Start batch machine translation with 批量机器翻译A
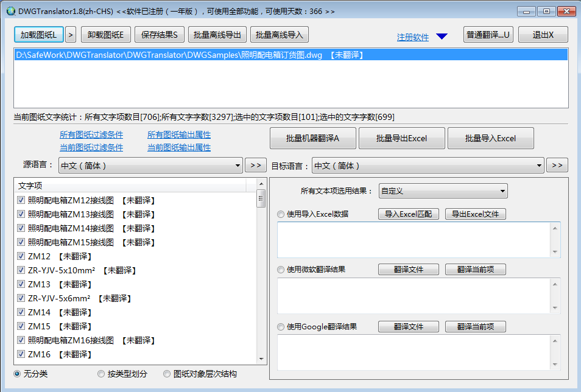This screenshot has height=392, width=581. pyautogui.click(x=312, y=138)
